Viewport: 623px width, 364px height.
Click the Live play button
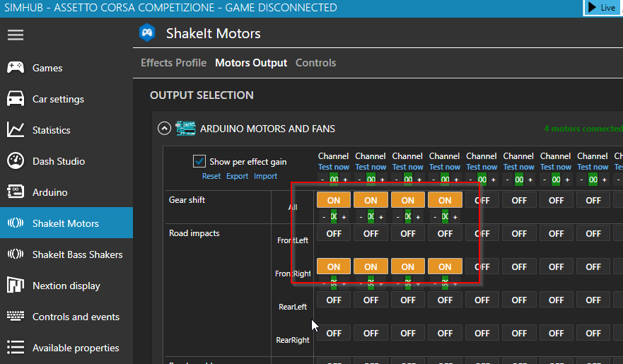[602, 8]
